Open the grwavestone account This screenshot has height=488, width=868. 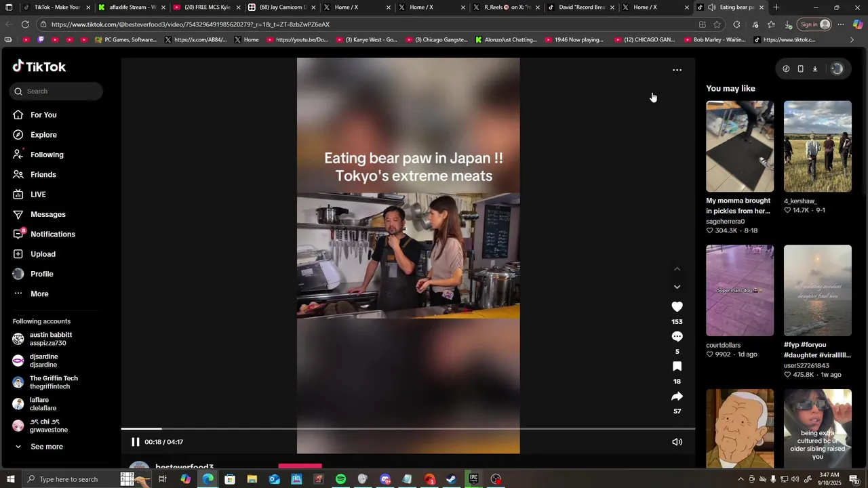[x=48, y=426]
